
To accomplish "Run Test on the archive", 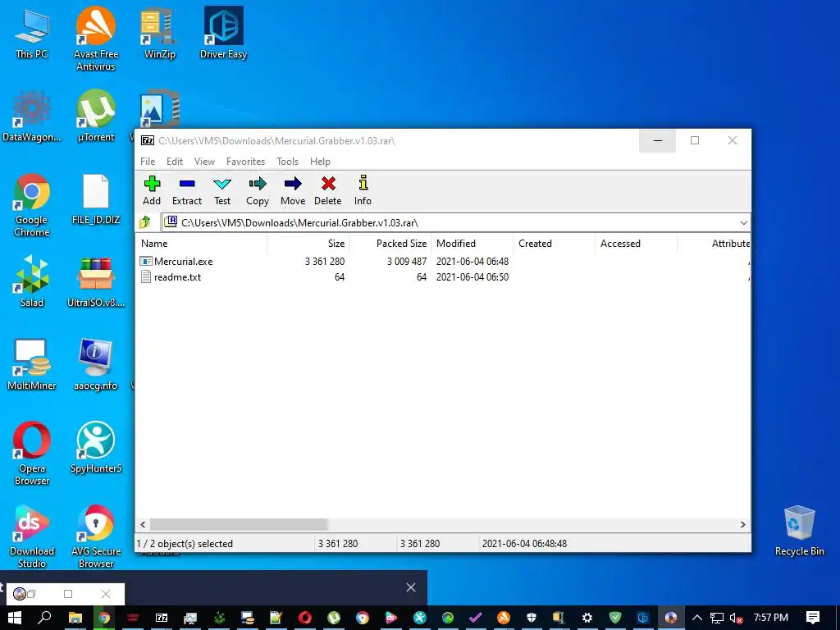I will tap(222, 190).
